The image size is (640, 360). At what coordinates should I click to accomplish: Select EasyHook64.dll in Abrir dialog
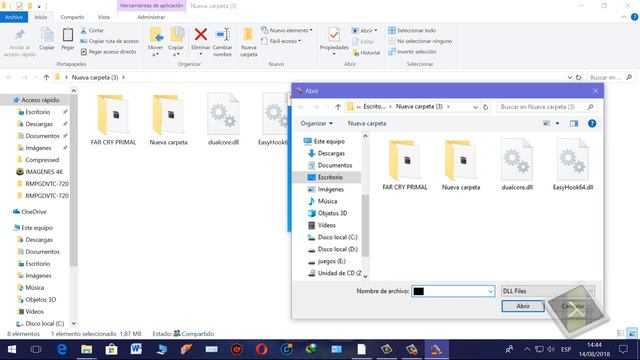pos(573,165)
